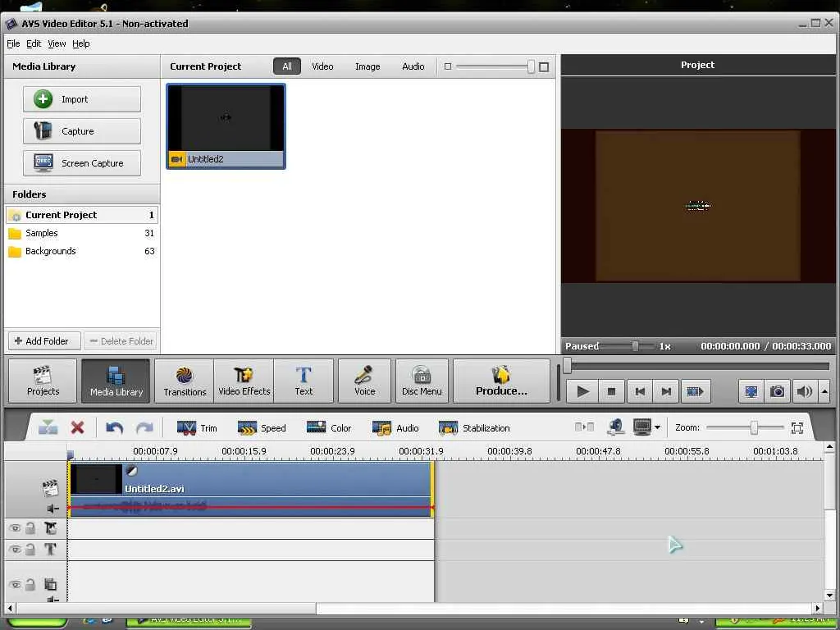Open the Transitions panel
This screenshot has width=840, height=630.
(x=185, y=381)
